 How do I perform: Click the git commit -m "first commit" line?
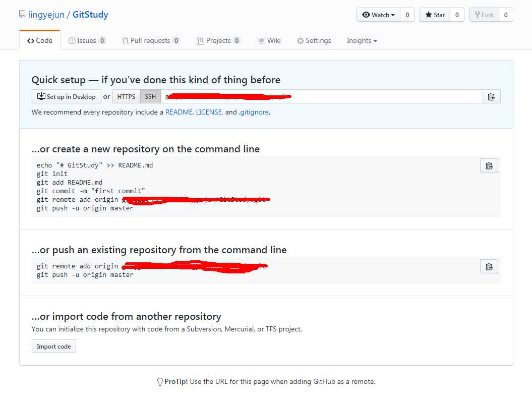91,191
